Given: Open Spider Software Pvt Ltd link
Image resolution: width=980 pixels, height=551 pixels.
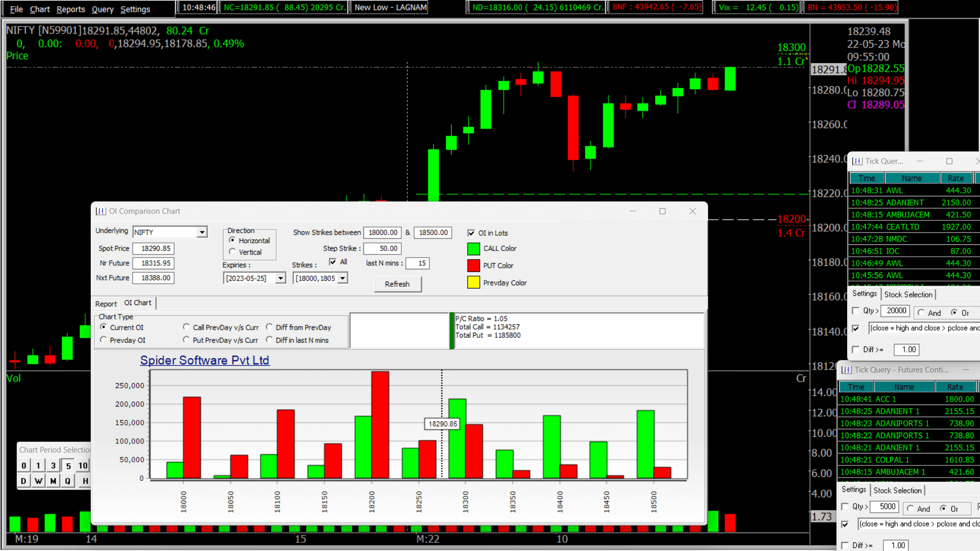Looking at the screenshot, I should point(204,360).
